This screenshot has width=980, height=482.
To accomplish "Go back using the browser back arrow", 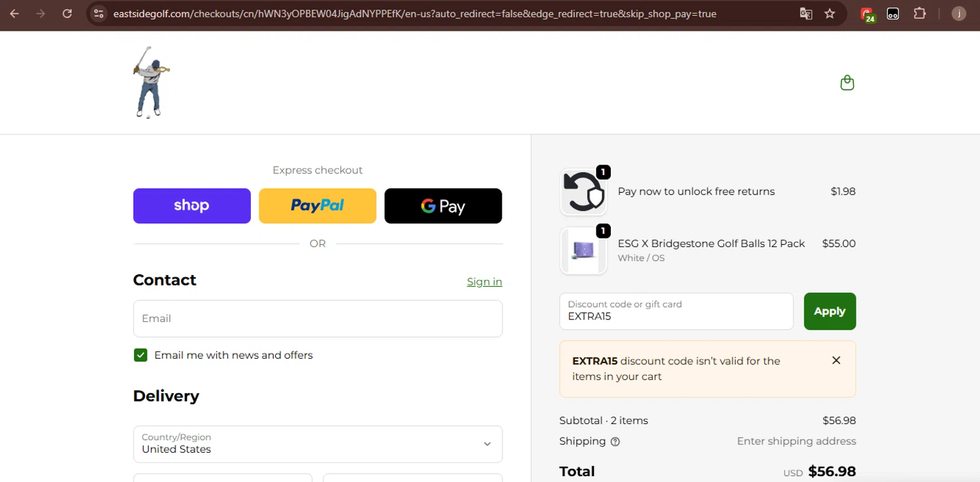I will (x=14, y=14).
